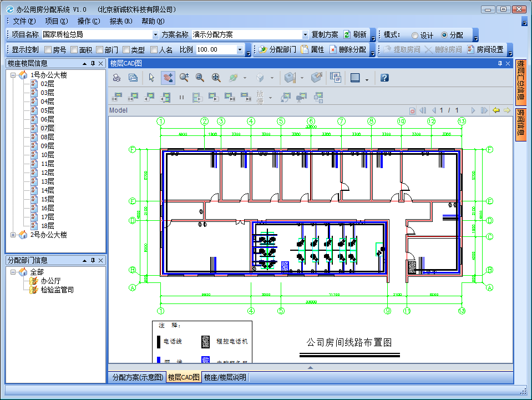The width and height of the screenshot is (532, 400).
Task: Click the zoom in magnifier tool
Action: pyautogui.click(x=184, y=78)
